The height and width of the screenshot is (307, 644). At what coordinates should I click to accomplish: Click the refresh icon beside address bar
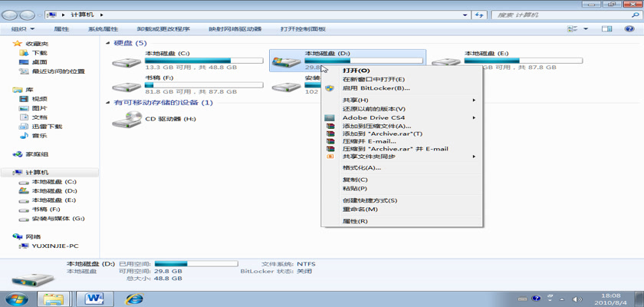click(x=479, y=14)
